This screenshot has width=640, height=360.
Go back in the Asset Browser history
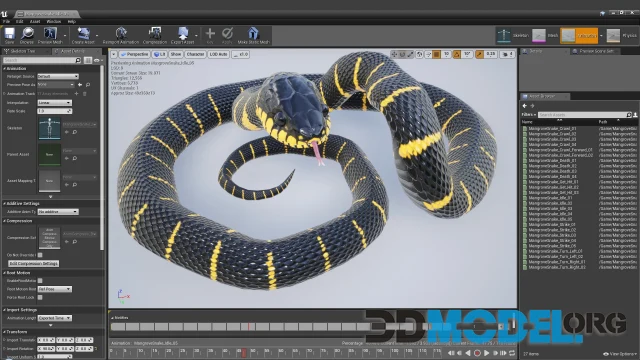point(525,106)
